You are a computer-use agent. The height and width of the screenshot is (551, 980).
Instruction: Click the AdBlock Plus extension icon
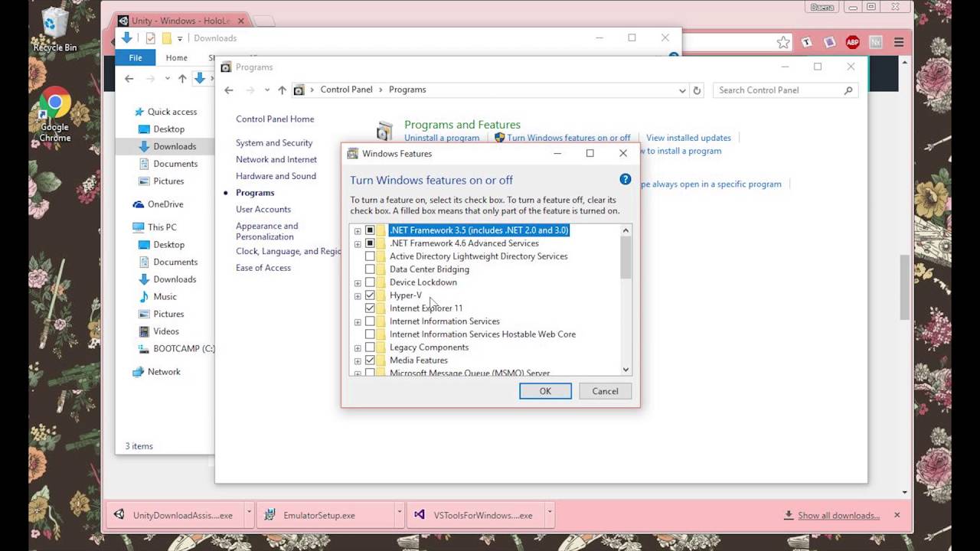point(852,43)
